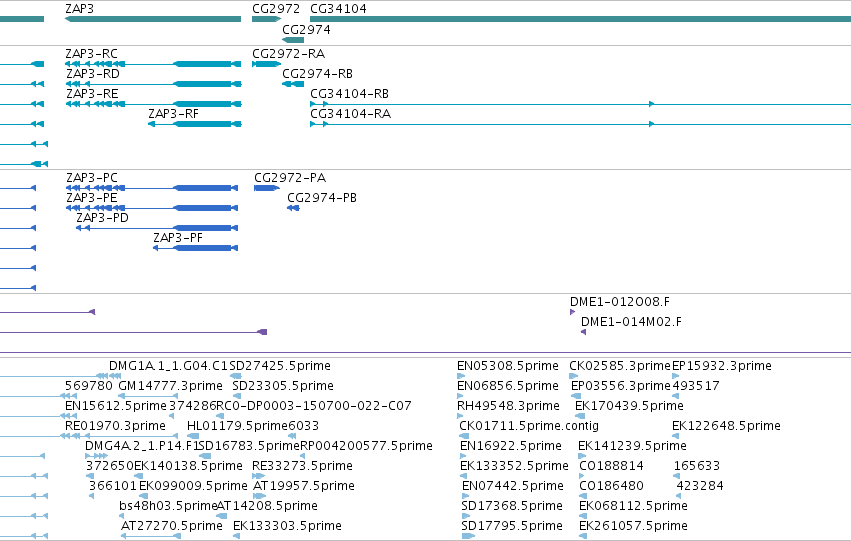Select the CG34104 gene label

click(338, 9)
